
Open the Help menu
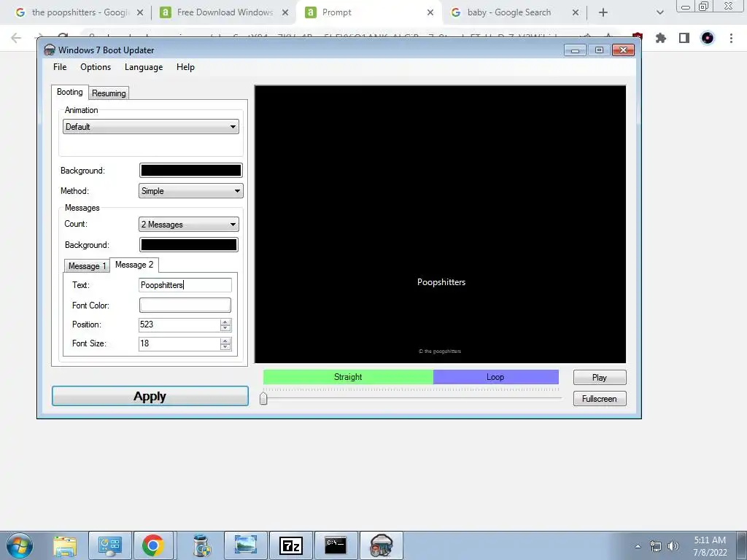[x=185, y=67]
